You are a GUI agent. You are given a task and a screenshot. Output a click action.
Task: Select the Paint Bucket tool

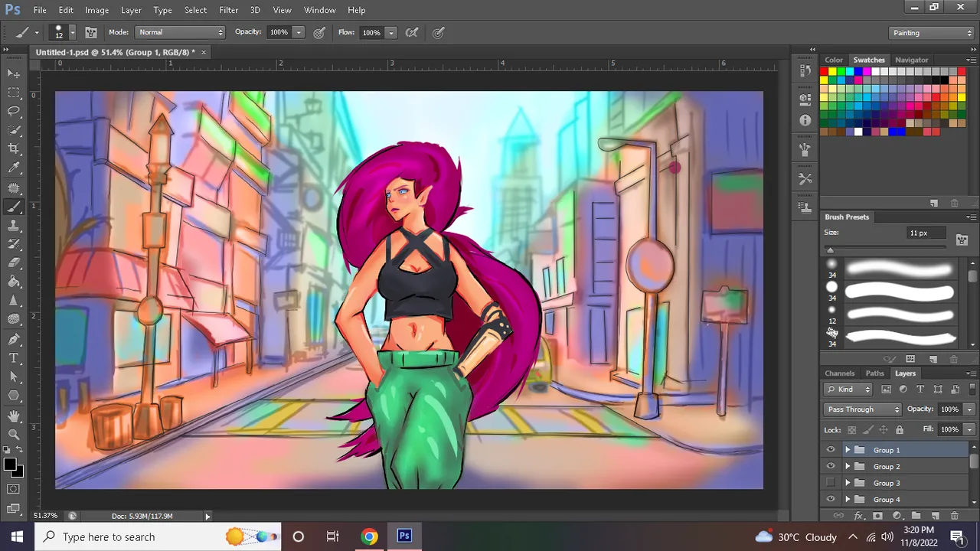pos(14,282)
